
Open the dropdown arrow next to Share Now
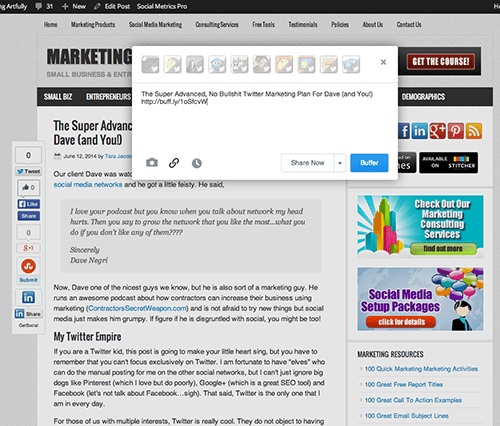(x=340, y=163)
